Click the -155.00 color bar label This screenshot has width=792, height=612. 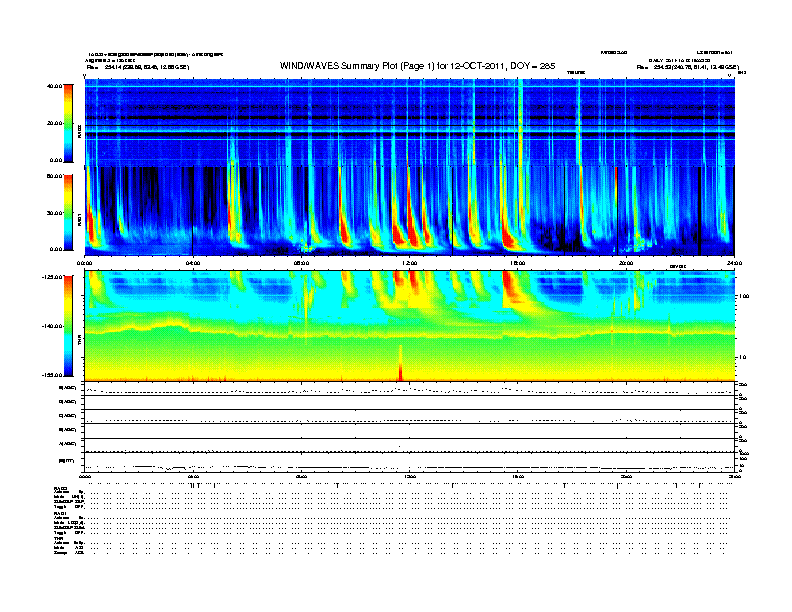point(52,375)
